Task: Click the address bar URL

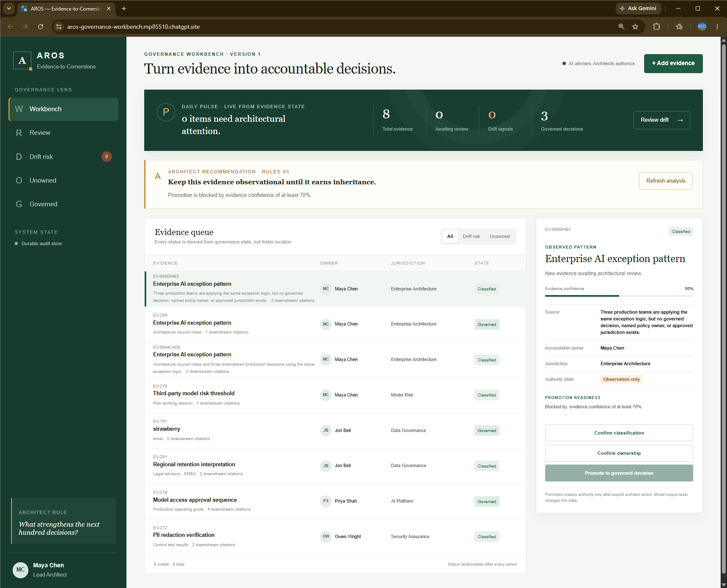Action: (x=134, y=27)
